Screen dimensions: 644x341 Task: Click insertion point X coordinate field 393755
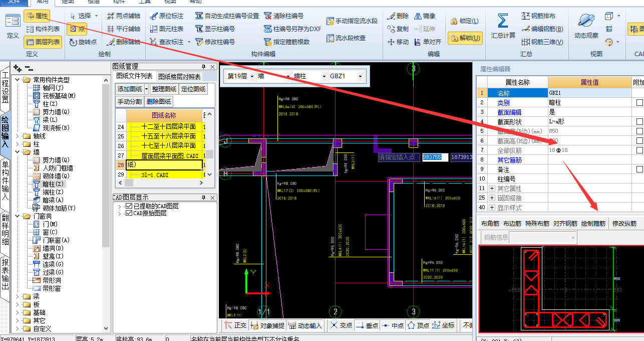click(x=435, y=157)
